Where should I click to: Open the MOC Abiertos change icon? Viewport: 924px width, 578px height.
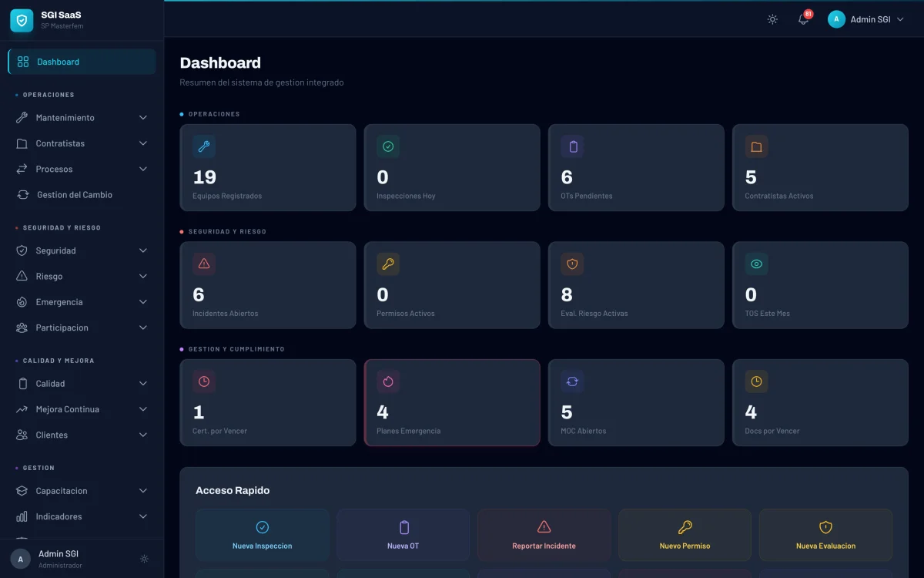pos(572,381)
